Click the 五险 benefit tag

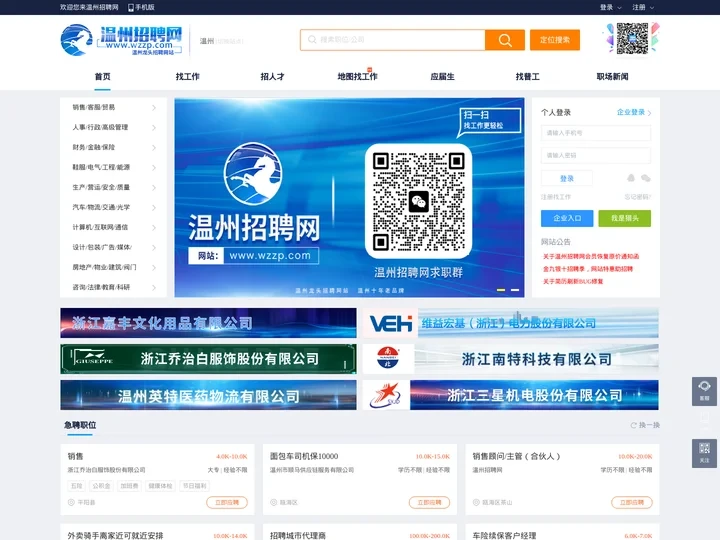pos(76,486)
